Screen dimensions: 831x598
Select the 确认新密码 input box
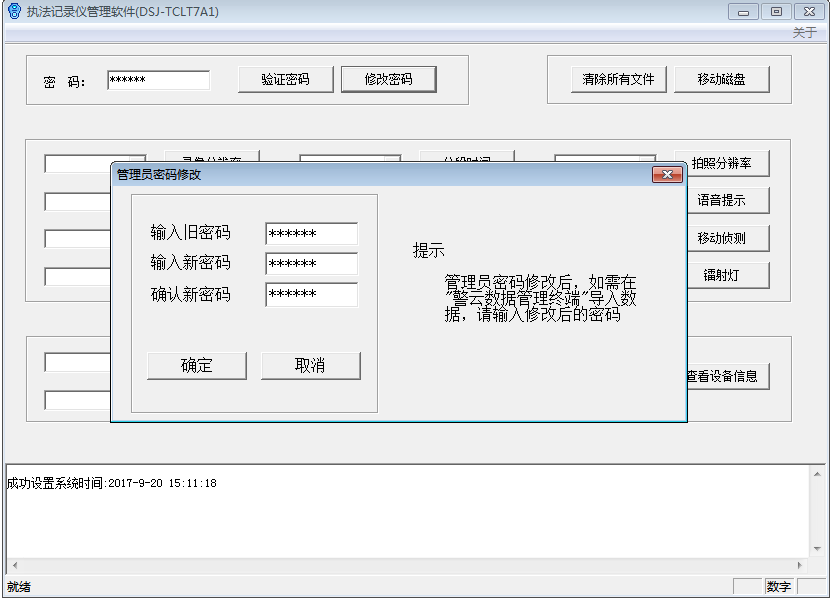[x=311, y=295]
